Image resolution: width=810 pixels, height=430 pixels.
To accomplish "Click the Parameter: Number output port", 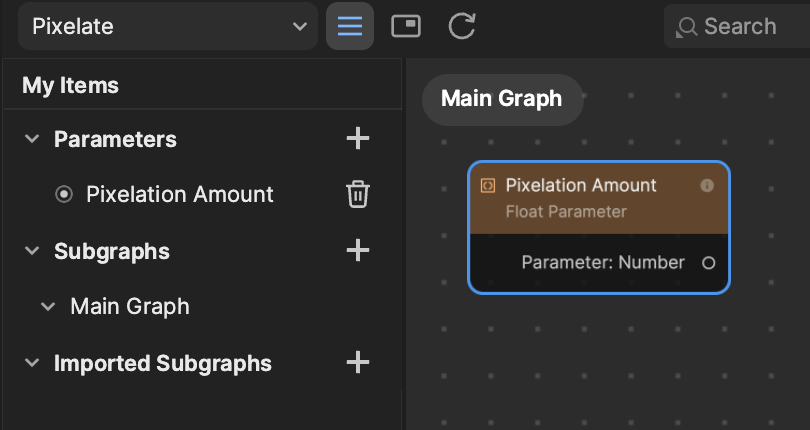I will (708, 263).
